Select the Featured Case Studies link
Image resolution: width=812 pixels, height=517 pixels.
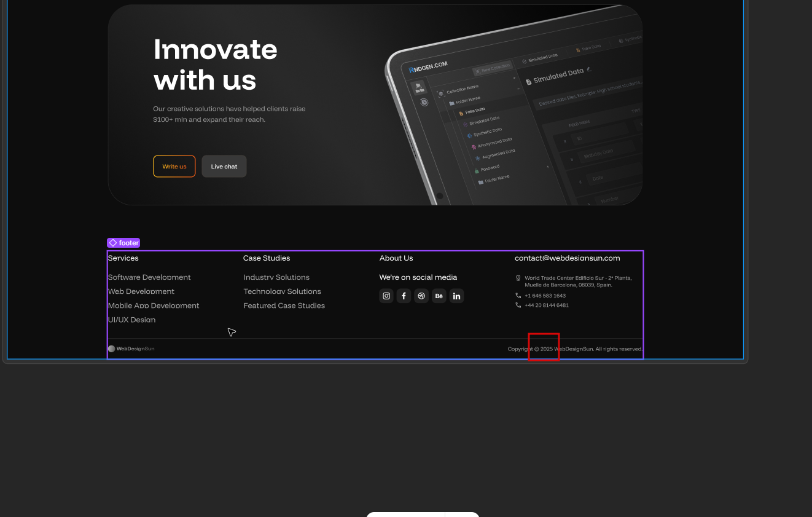pos(284,306)
